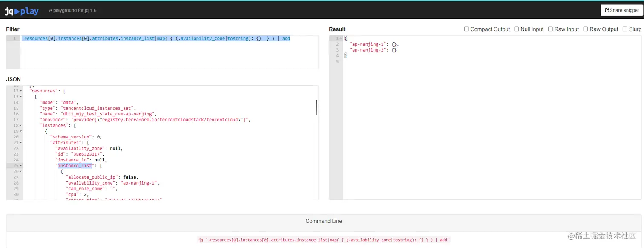Check the Raw Input option

coord(550,29)
